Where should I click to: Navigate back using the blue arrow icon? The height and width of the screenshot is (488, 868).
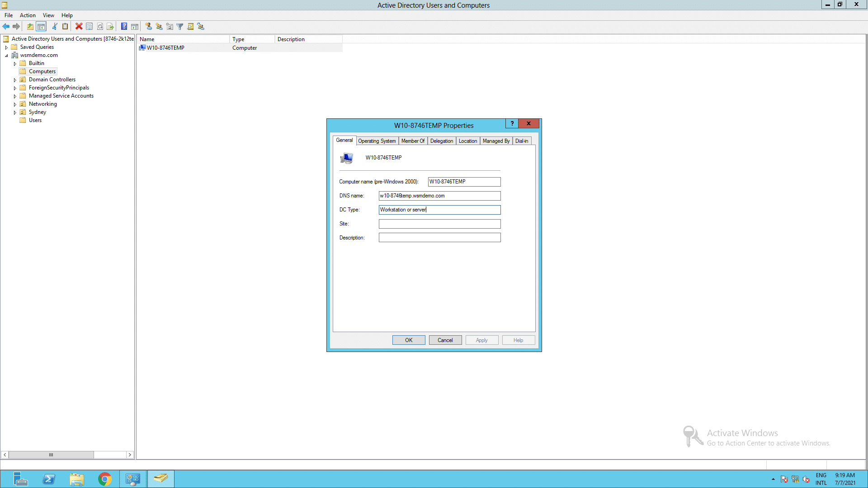(6, 27)
